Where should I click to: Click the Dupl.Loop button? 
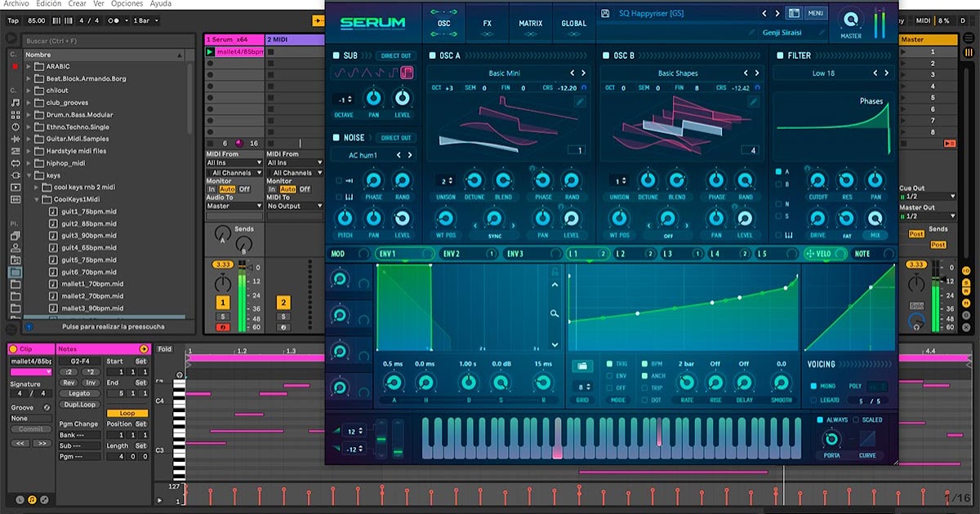pos(79,405)
